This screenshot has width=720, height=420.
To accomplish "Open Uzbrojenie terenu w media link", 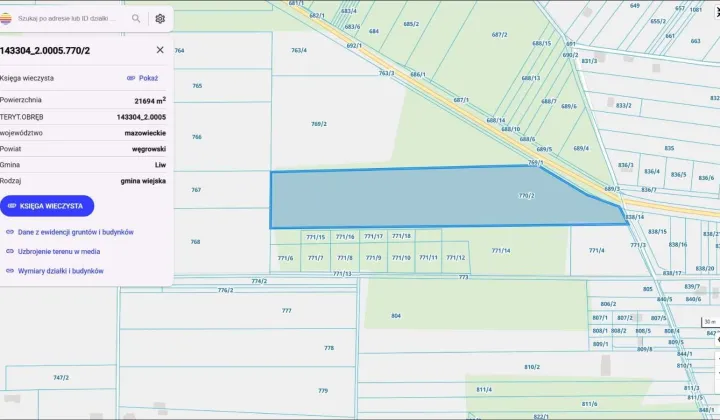I will 59,251.
